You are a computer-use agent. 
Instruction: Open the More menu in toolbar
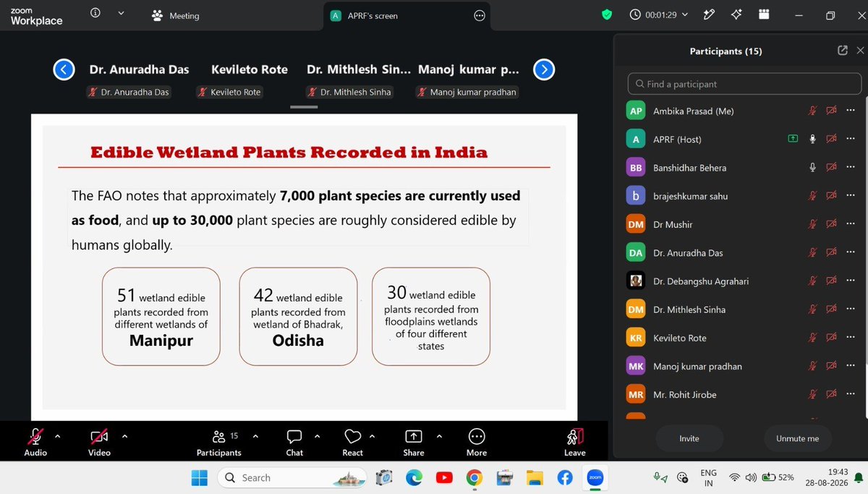tap(477, 442)
